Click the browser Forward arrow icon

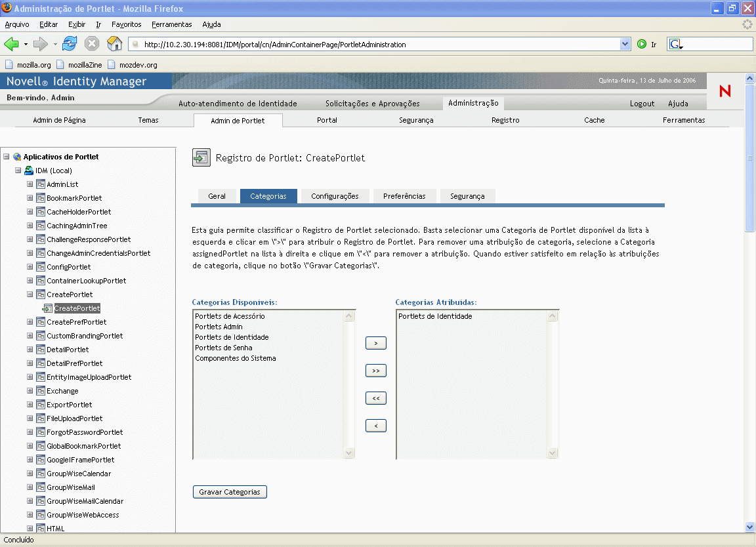(x=41, y=45)
